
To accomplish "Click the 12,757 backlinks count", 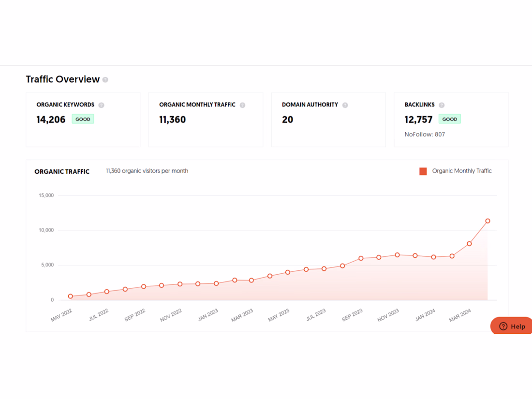I will point(418,119).
